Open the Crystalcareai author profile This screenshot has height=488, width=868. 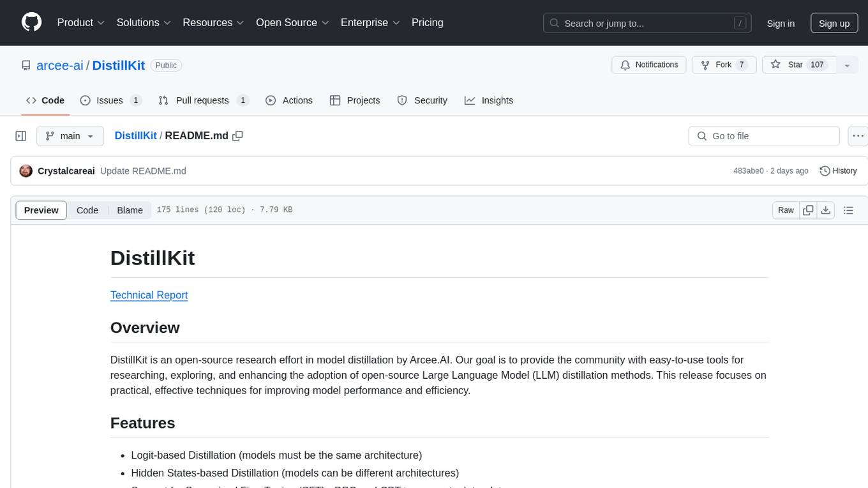[x=66, y=171]
